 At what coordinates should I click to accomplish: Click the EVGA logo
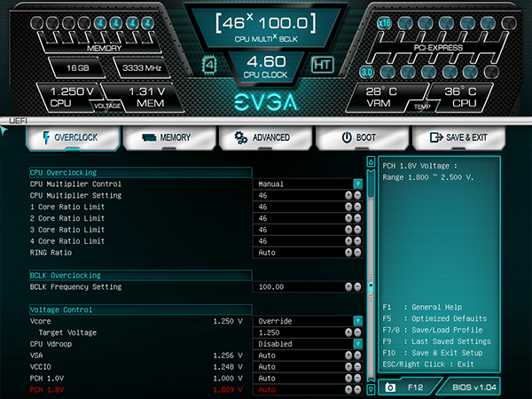(x=266, y=102)
